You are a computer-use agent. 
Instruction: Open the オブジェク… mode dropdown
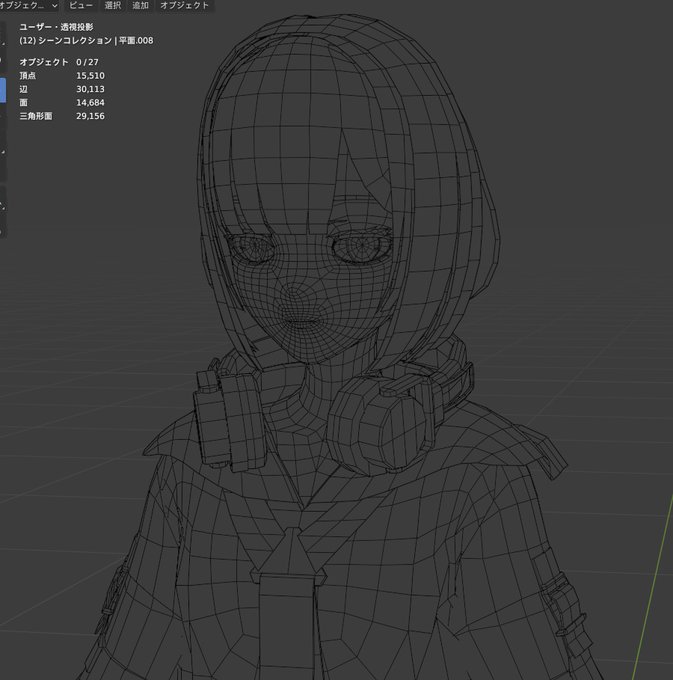coord(29,6)
